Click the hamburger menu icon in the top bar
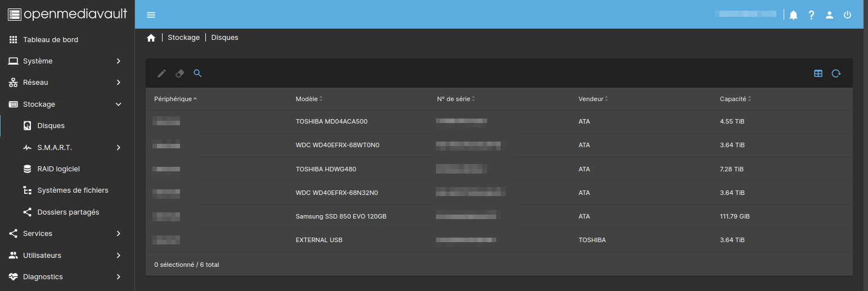This screenshot has width=868, height=291. (x=151, y=15)
